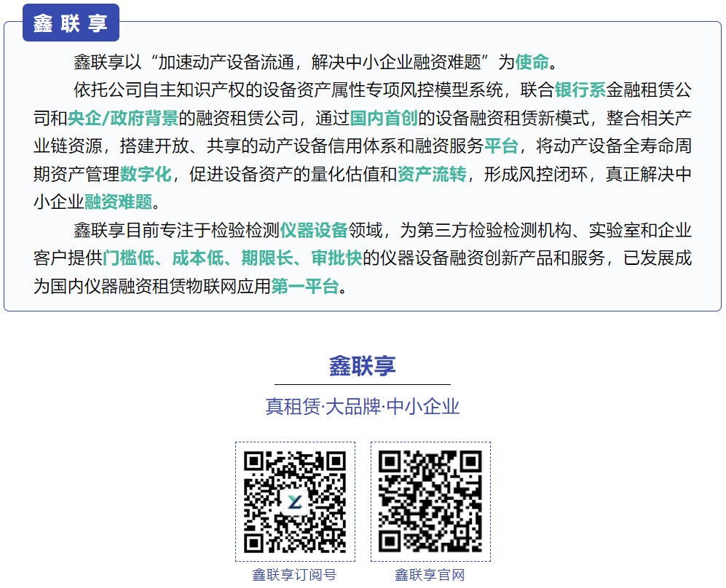Click the slogan 真租赁·大品牌·中小企业
The width and height of the screenshot is (726, 588).
coord(363,406)
